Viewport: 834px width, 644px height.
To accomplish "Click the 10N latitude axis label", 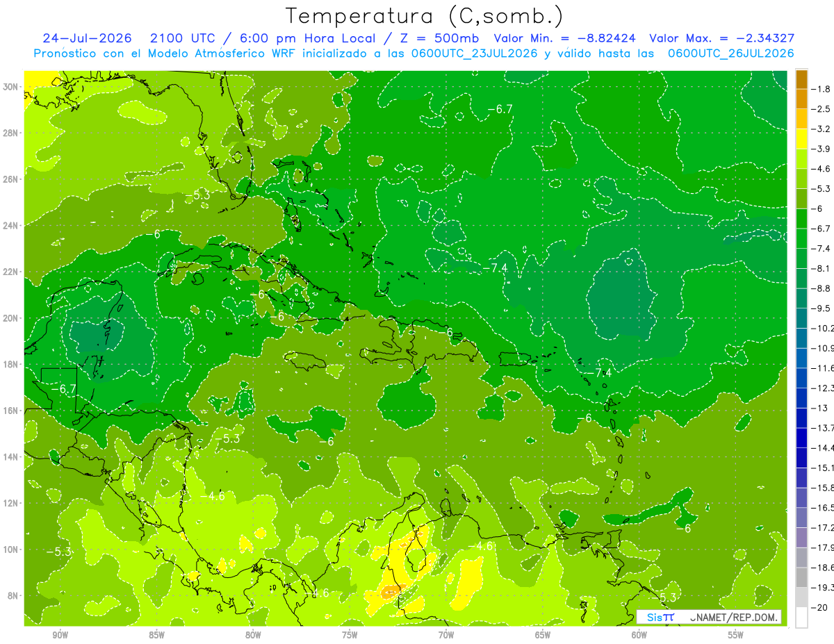I will point(11,550).
